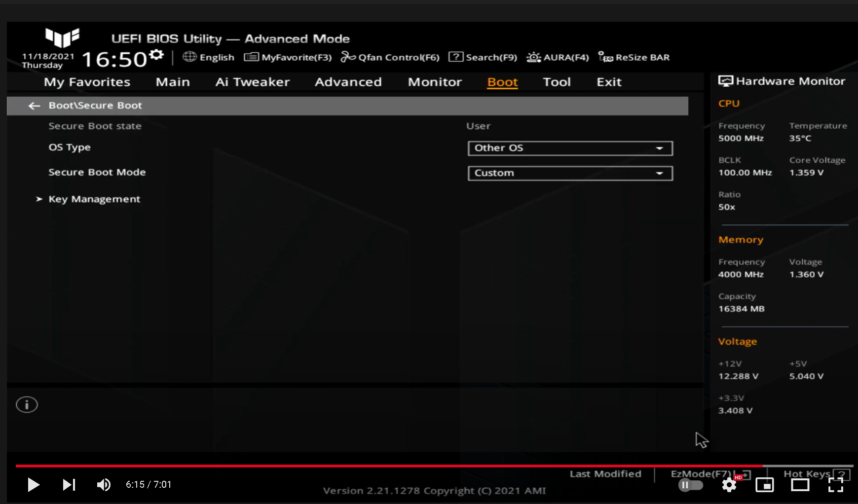Image resolution: width=858 pixels, height=504 pixels.
Task: Open the Advanced tab
Action: [x=348, y=82]
